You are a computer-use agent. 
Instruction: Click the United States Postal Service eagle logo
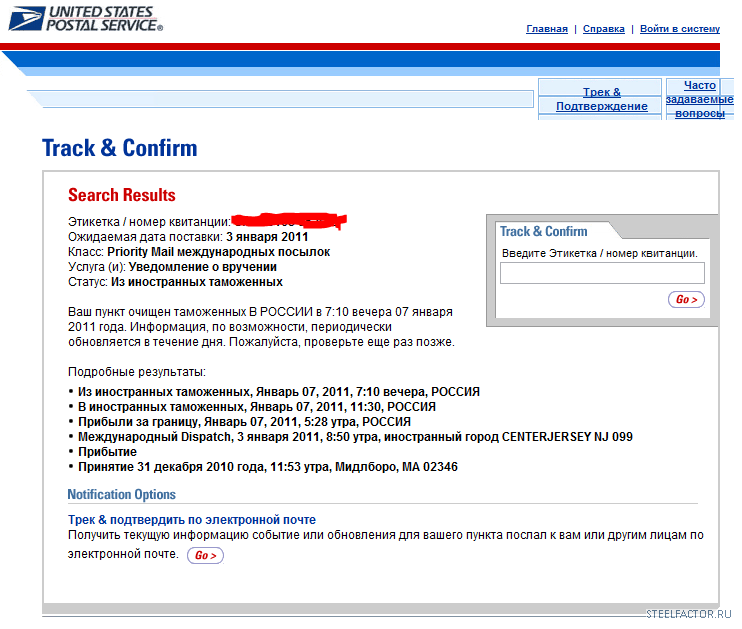[26, 18]
